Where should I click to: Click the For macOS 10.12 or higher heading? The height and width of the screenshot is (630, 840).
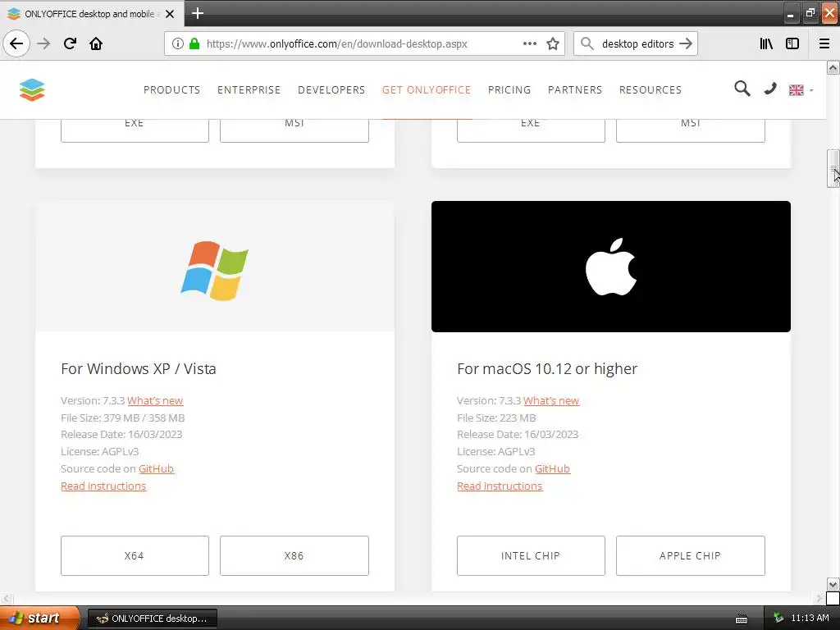[x=547, y=369]
